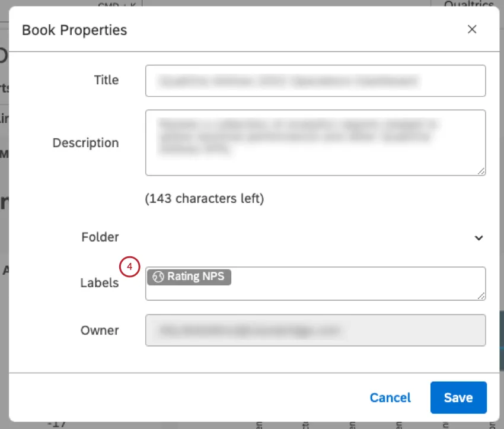
Task: Click the Labels box resize handle
Action: point(481,295)
